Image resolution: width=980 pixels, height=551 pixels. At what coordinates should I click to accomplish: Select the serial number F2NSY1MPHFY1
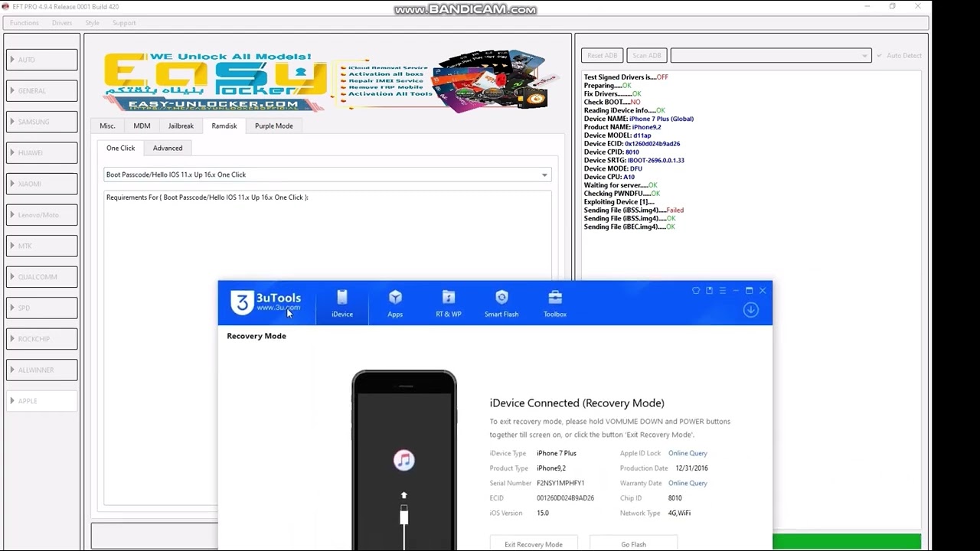(560, 483)
